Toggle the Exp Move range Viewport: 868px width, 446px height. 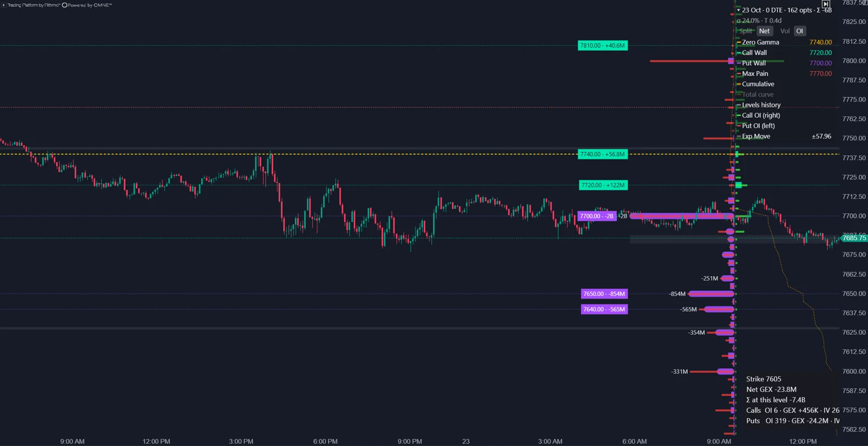click(753, 136)
